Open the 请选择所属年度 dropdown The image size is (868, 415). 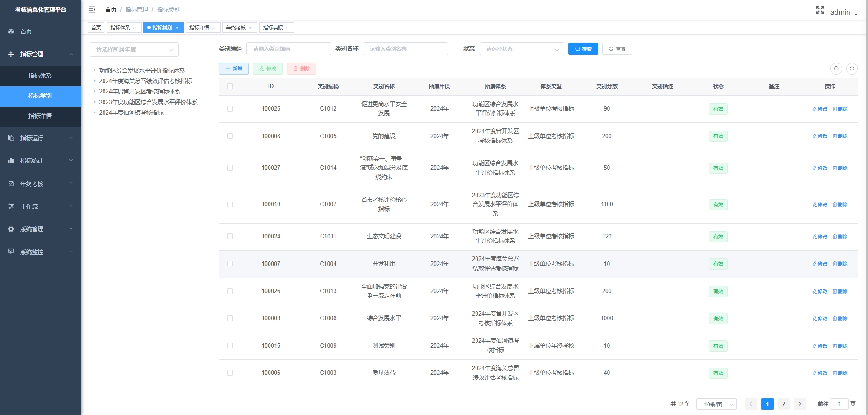pos(134,50)
